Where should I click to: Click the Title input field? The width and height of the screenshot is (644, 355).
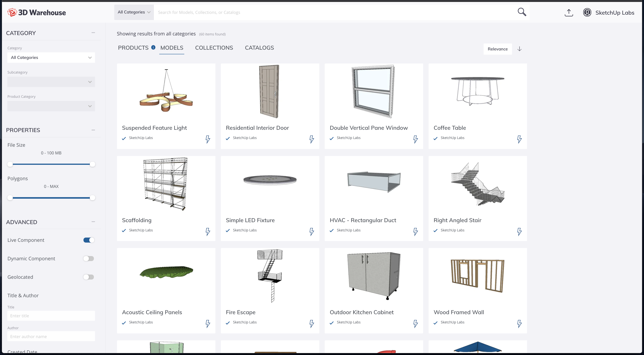click(51, 316)
